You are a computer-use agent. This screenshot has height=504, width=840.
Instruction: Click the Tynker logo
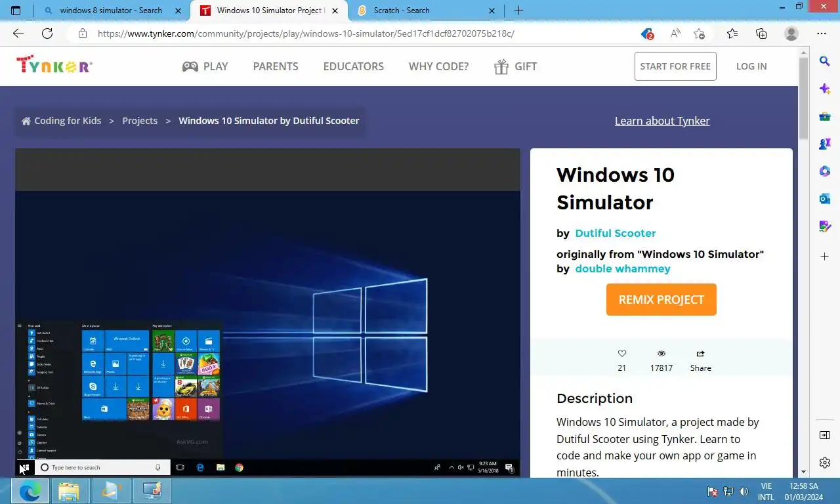pos(54,66)
